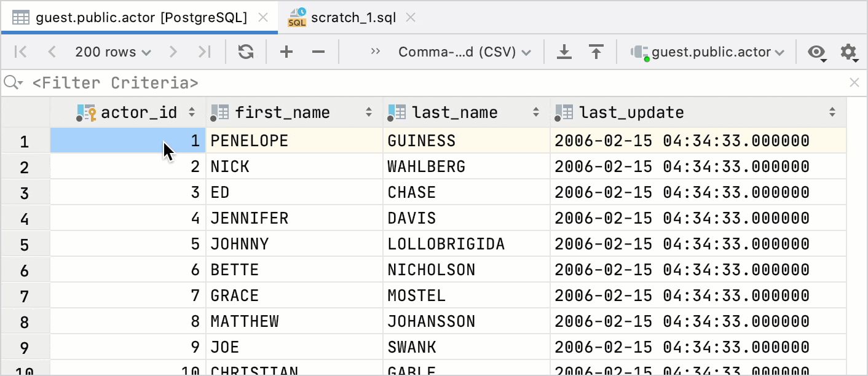Toggle sorting on the actor_id column
This screenshot has width=868, height=376.
pos(191,112)
